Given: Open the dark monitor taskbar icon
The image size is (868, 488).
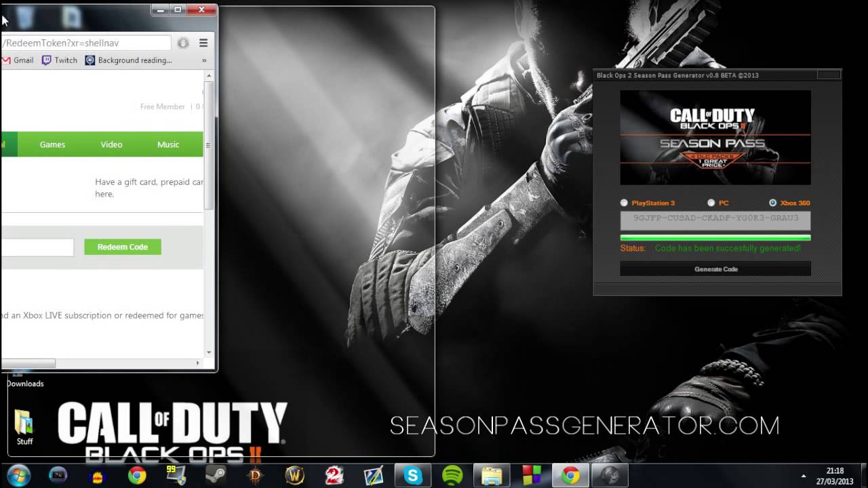Looking at the screenshot, I should coord(59,476).
